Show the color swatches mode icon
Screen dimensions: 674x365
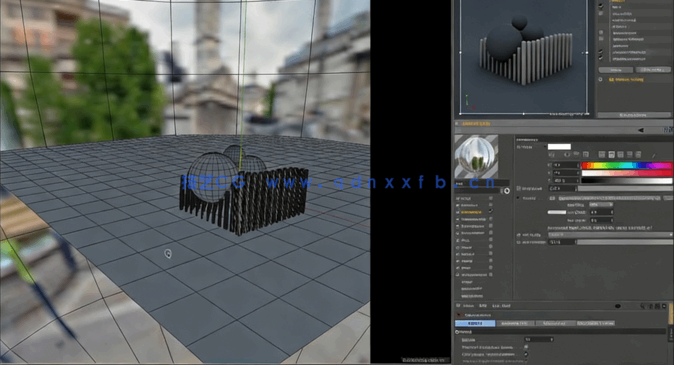coord(638,154)
